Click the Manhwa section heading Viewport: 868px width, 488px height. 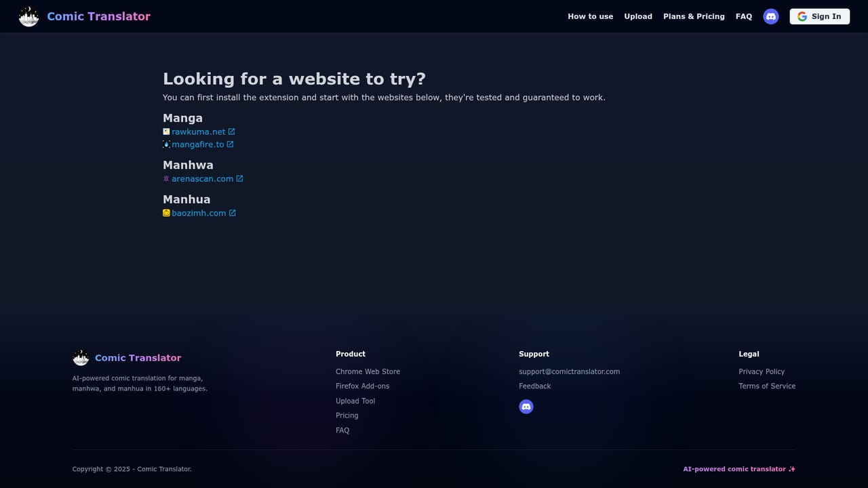click(x=188, y=165)
